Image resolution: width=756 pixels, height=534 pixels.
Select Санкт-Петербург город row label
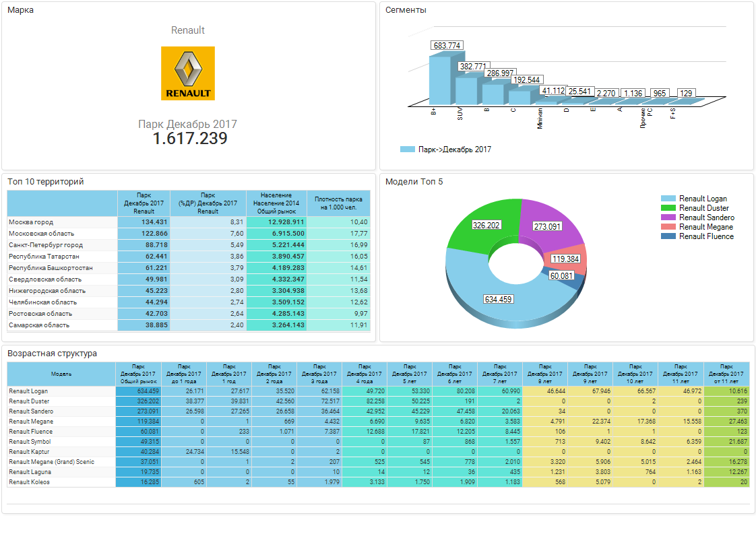click(x=46, y=245)
